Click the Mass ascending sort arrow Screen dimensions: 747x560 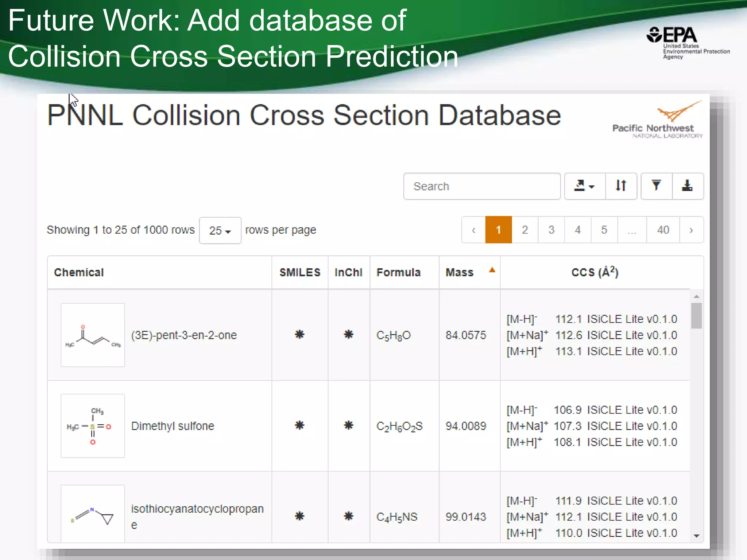492,270
